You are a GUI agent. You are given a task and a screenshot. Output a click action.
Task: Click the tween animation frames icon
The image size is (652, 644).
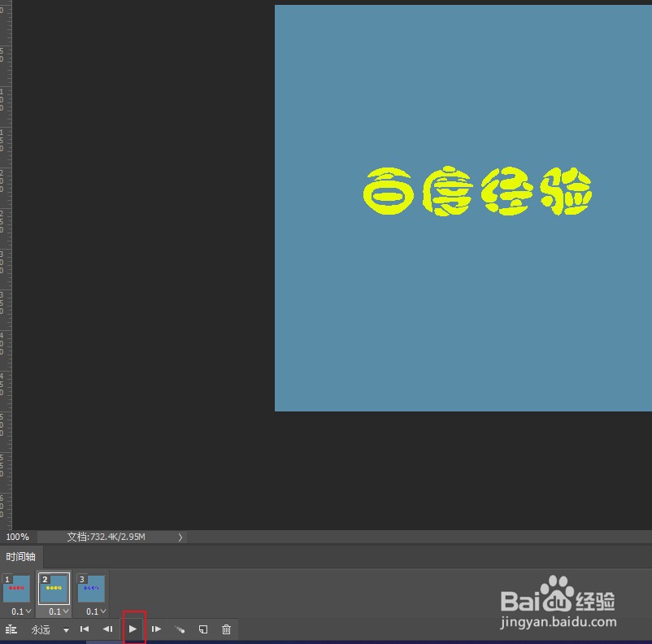point(180,629)
